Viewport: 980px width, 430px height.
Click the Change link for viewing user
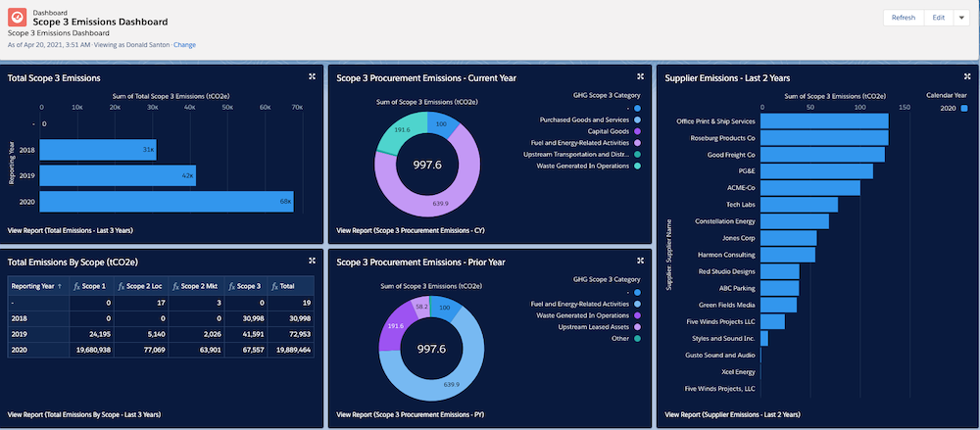185,45
